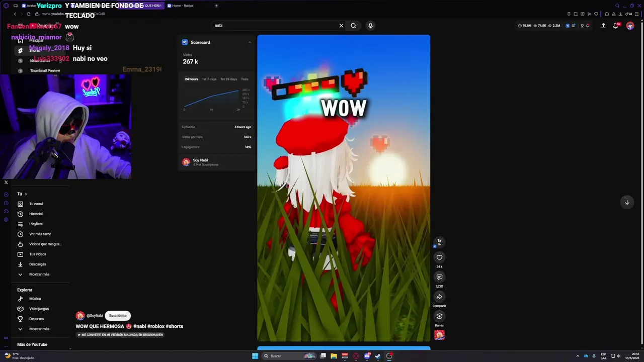This screenshot has height=362, width=644.
Task: Click the magnifier search button beside 'nabi'
Action: 353,26
